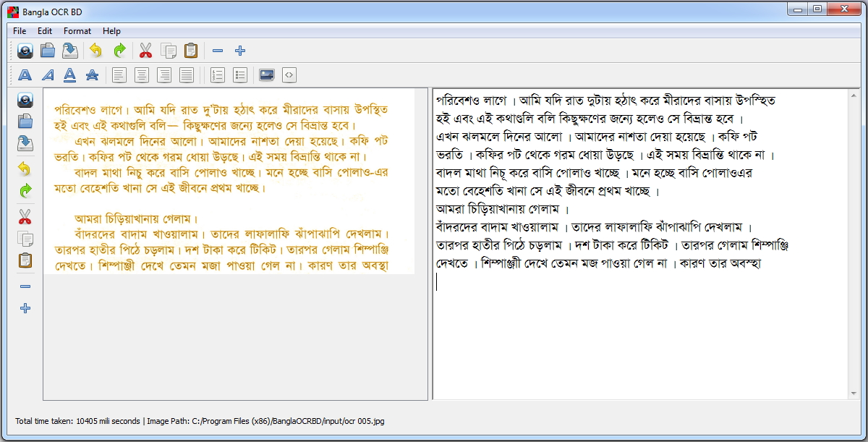The height and width of the screenshot is (442, 868).
Task: Click the insert image icon
Action: (267, 75)
